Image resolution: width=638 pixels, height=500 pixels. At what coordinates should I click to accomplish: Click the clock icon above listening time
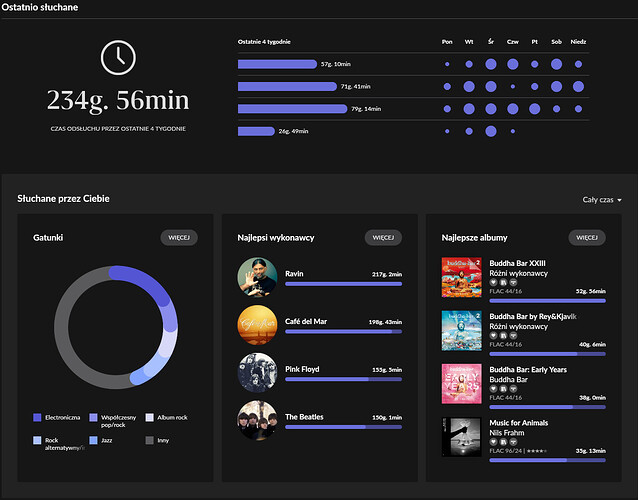tap(118, 56)
